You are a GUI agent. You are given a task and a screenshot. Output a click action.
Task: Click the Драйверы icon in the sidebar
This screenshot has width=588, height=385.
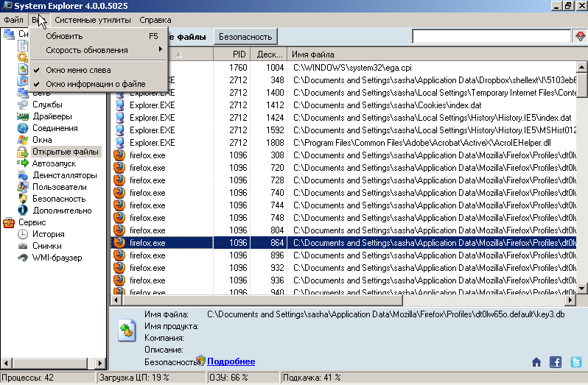click(23, 116)
